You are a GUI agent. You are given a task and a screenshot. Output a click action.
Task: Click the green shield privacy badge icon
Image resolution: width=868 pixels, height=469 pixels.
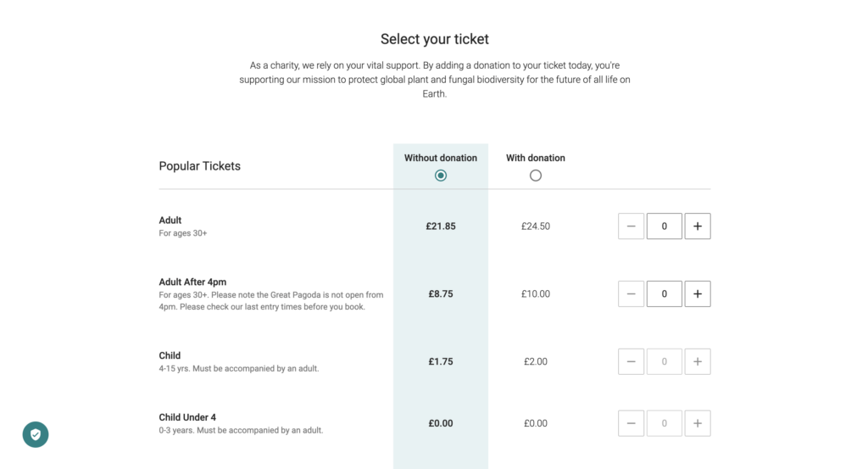click(36, 435)
